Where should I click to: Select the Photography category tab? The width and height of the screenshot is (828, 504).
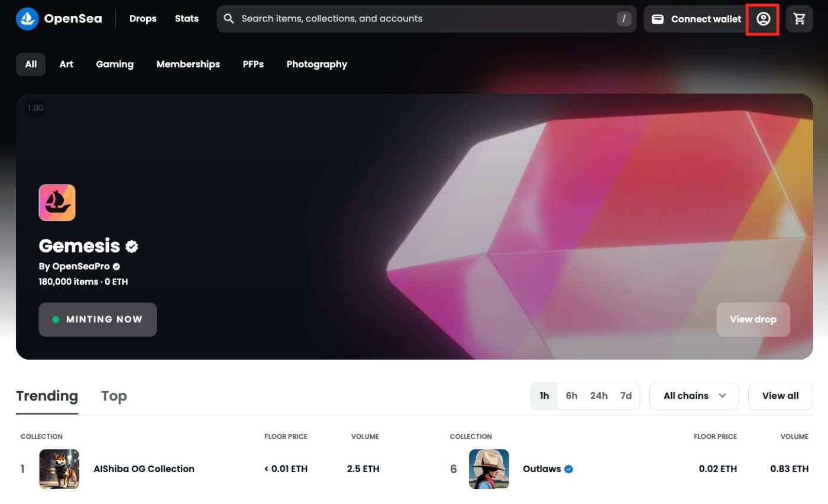coord(317,64)
